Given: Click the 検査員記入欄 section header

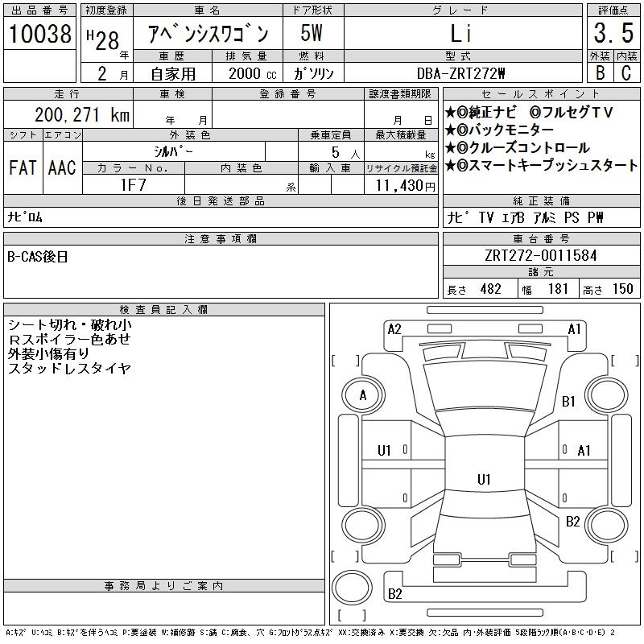Looking at the screenshot, I should click(164, 309).
